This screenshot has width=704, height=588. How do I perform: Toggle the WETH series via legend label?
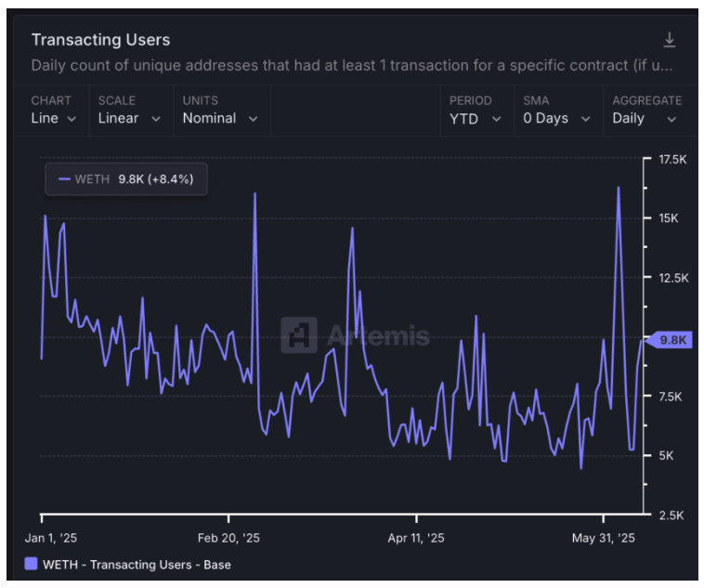tap(137, 564)
